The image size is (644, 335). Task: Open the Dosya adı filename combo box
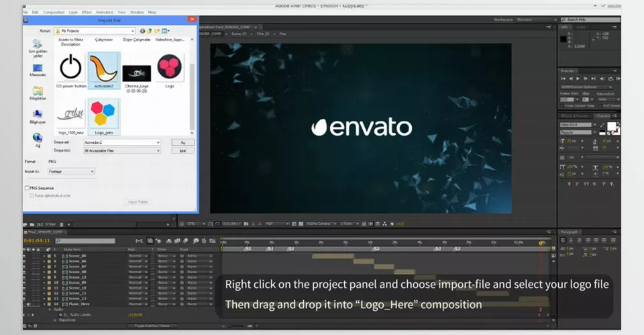tap(122, 142)
